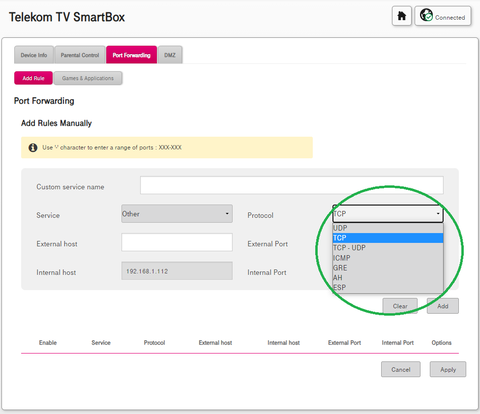Click the home icon button

point(402,16)
